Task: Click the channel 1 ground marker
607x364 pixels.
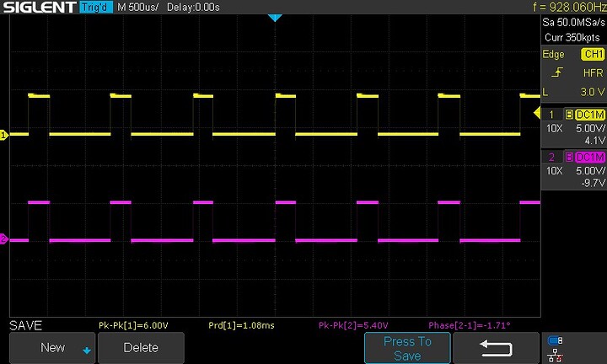Action: (4, 135)
